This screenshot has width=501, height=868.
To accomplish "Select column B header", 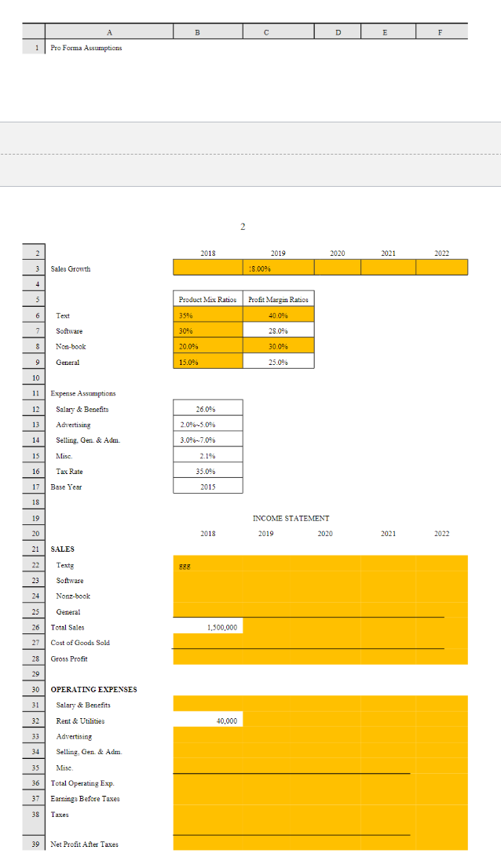I will click(207, 32).
